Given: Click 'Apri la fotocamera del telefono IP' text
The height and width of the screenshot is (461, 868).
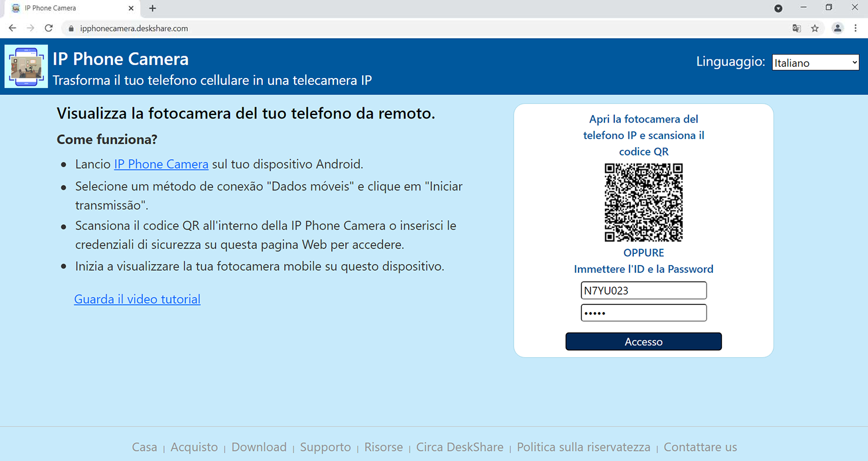Looking at the screenshot, I should click(x=644, y=135).
